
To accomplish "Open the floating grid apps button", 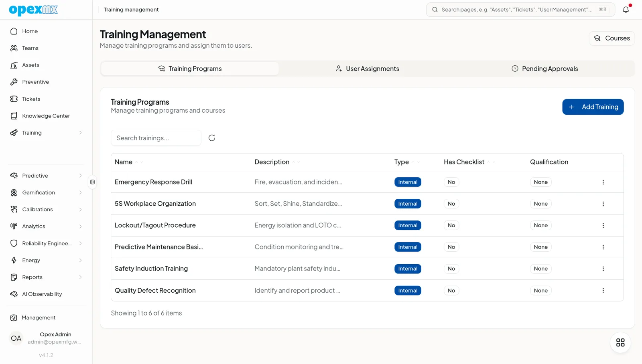I will tap(620, 342).
